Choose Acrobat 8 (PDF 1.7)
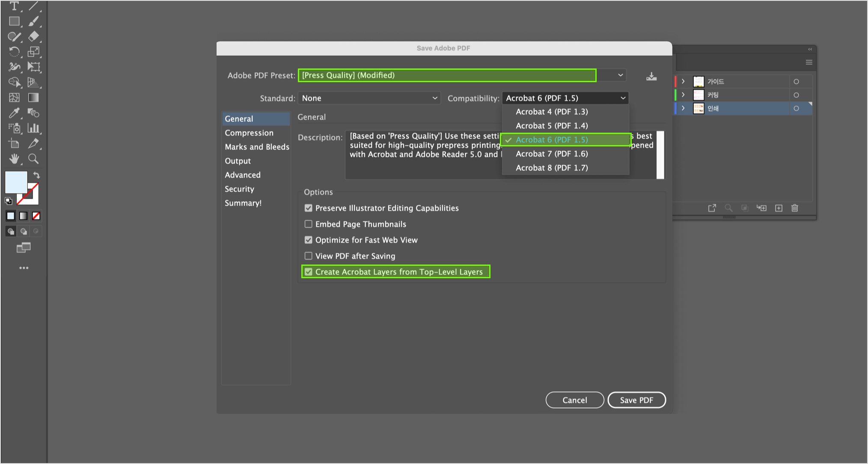Screen dimensions: 868x464 [x=565, y=168]
